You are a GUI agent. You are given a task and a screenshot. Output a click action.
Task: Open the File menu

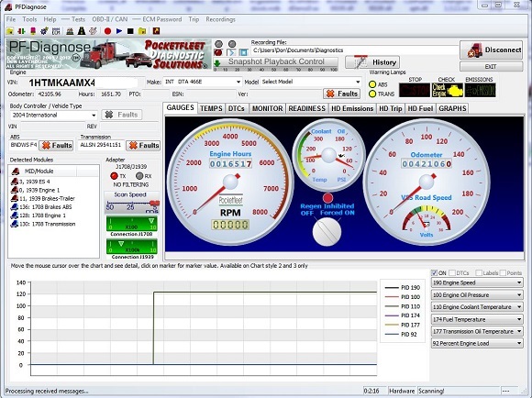tap(11, 19)
